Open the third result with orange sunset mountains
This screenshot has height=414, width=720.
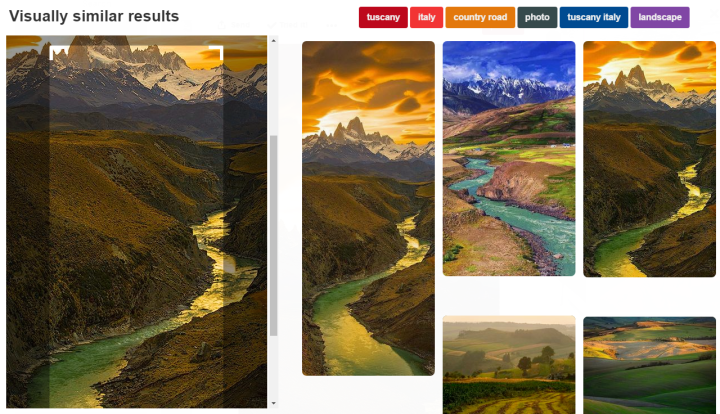click(649, 159)
